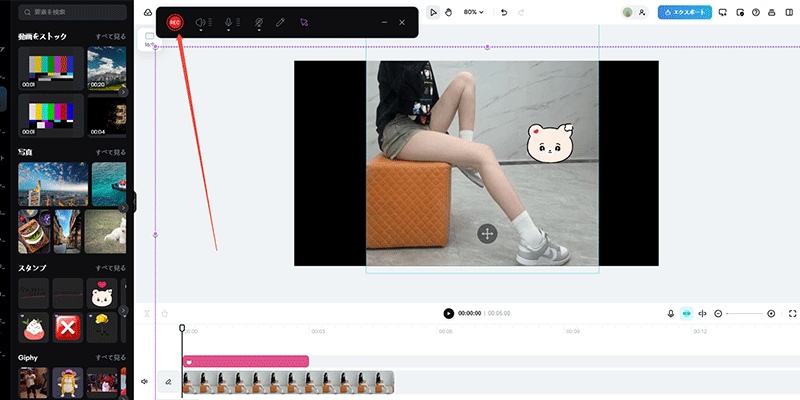Open the user profile avatar

(x=628, y=12)
